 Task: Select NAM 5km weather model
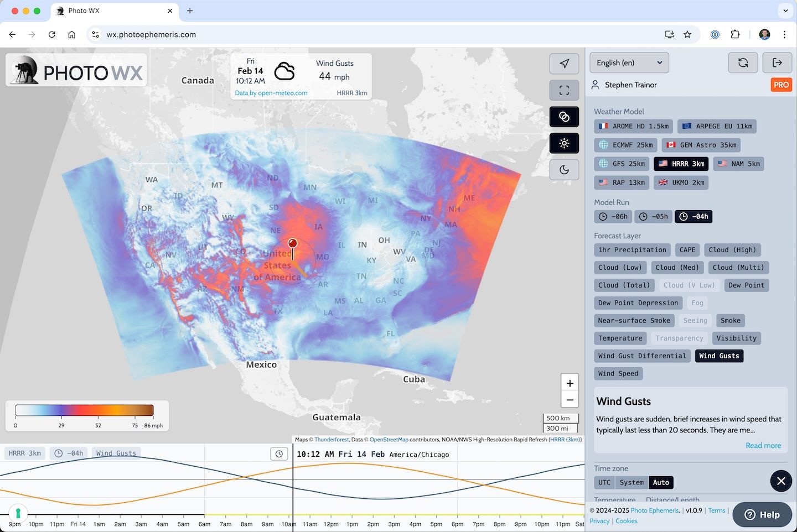tap(738, 164)
